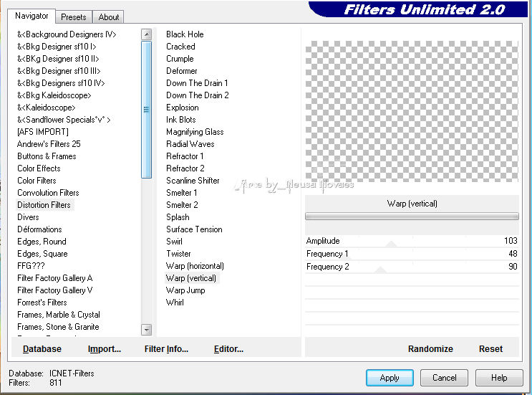Switch to the Presets tab

point(73,17)
